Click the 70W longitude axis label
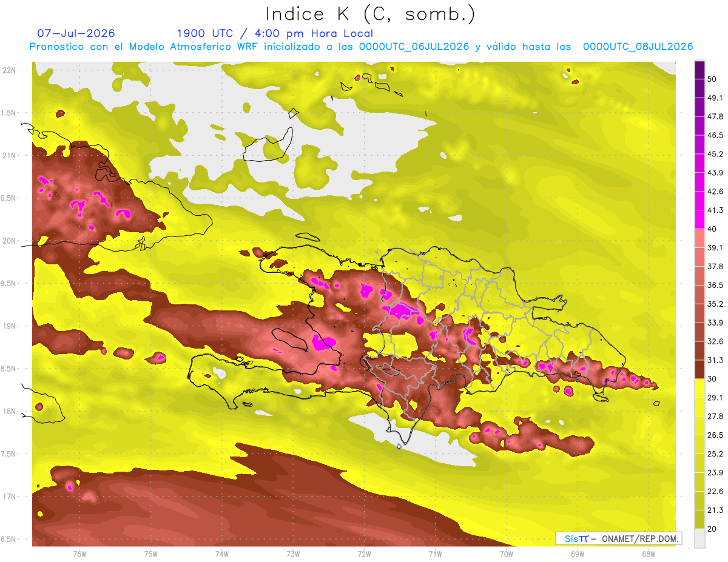The height and width of the screenshot is (562, 728). [x=507, y=554]
